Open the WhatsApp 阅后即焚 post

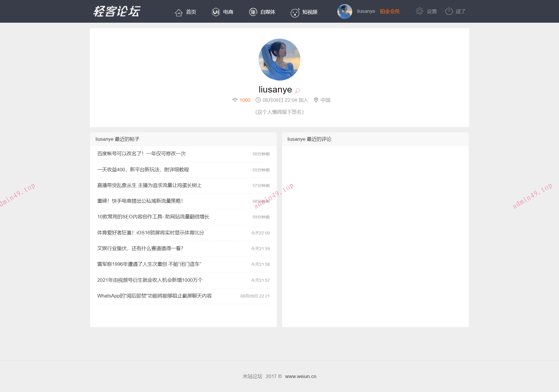154,296
